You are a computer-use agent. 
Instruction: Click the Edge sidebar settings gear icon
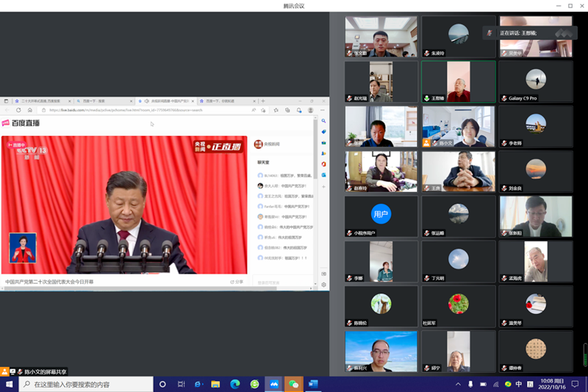(x=323, y=285)
